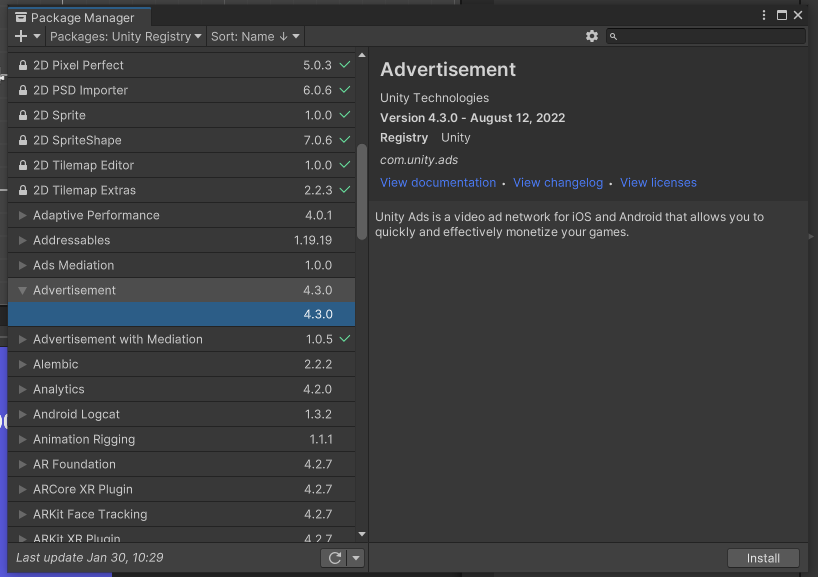Collapse the Advertisement package versions
Image resolution: width=818 pixels, height=577 pixels.
click(22, 291)
